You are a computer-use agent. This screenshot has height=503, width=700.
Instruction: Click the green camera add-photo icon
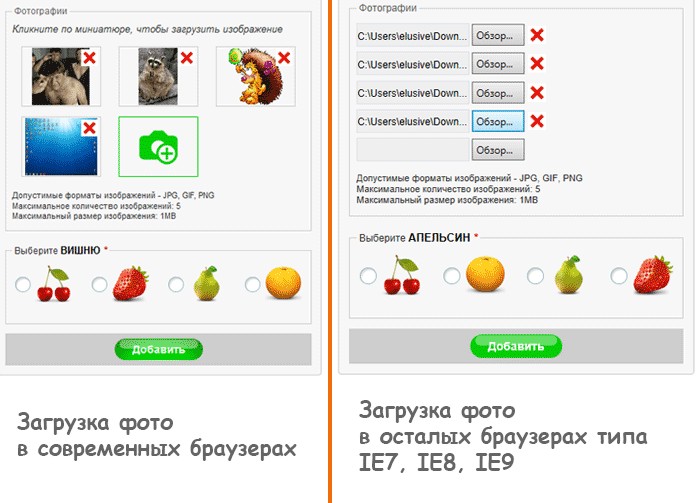(x=158, y=146)
